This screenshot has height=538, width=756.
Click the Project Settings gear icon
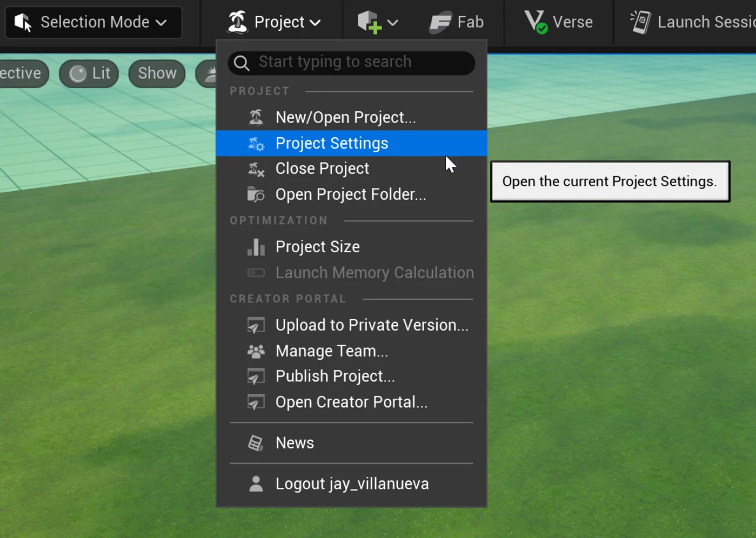(256, 144)
